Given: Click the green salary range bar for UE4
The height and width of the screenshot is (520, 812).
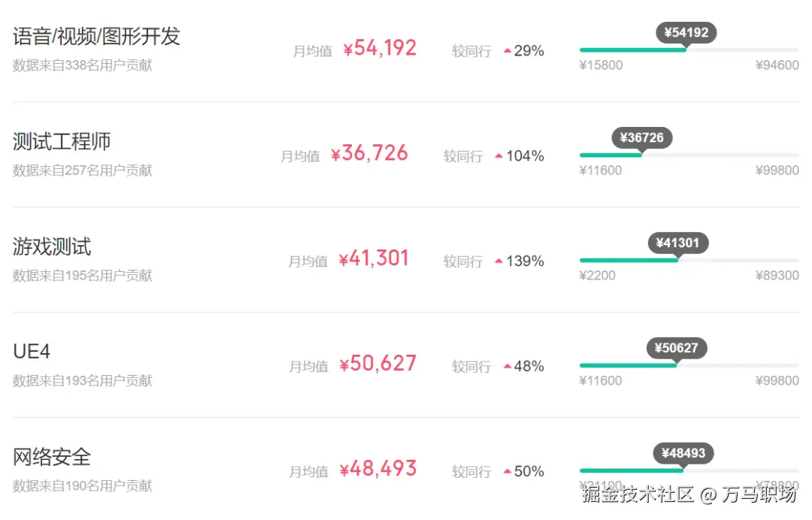Looking at the screenshot, I should (x=628, y=365).
